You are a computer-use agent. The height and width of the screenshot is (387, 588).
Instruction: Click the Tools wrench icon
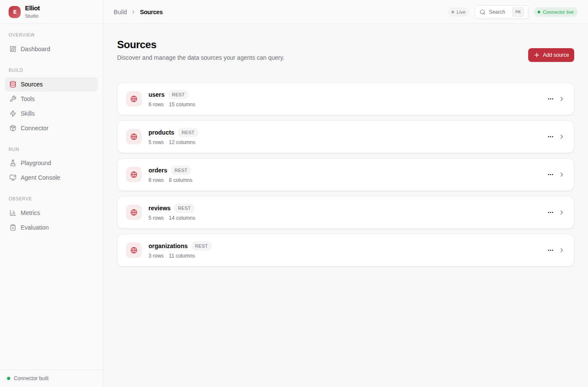13,99
